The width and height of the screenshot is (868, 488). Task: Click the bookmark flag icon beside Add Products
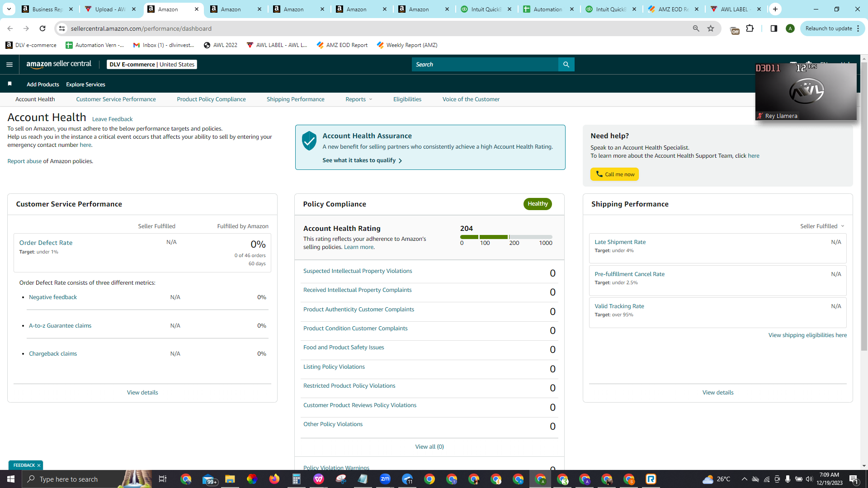[x=10, y=84]
